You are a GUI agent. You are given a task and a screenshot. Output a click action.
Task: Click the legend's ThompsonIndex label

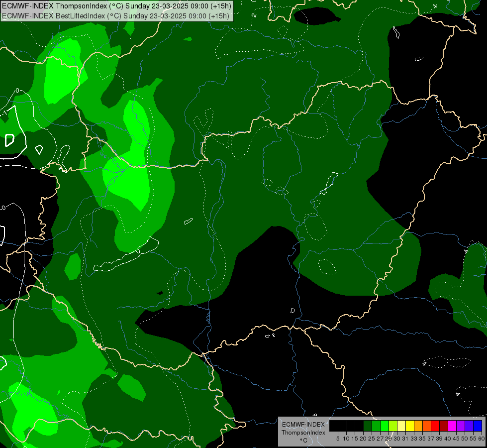303,433
